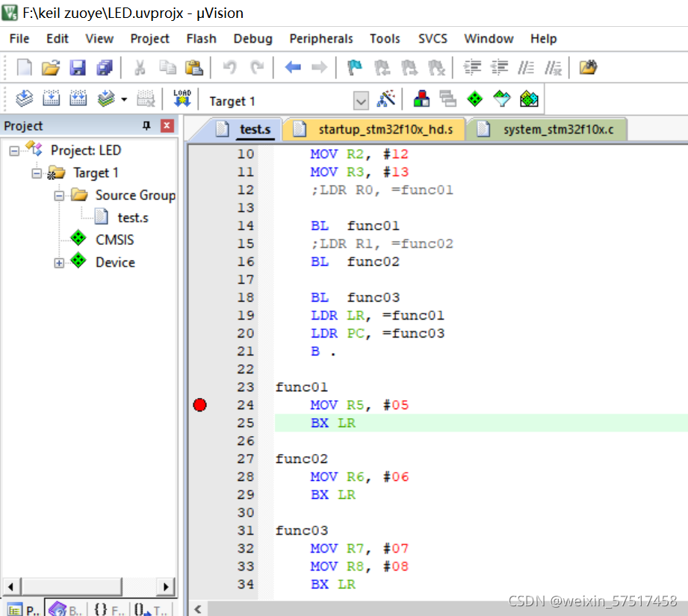The image size is (688, 616).
Task: Click the Save All icon
Action: click(x=105, y=67)
